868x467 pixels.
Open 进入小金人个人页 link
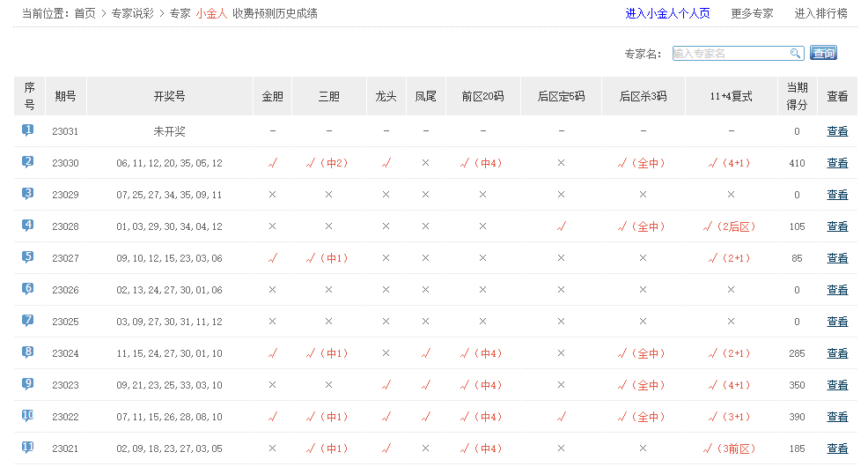coord(667,13)
